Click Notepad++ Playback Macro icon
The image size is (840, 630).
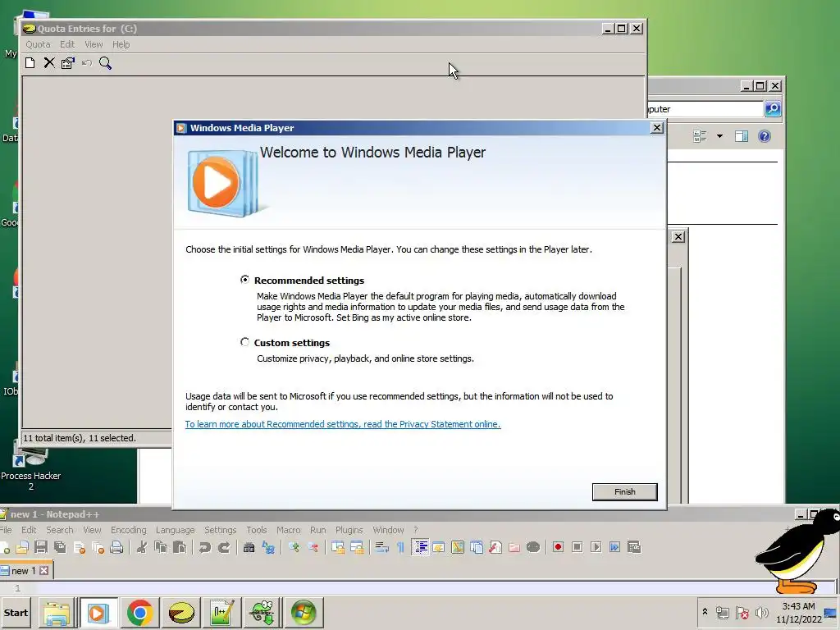[596, 547]
